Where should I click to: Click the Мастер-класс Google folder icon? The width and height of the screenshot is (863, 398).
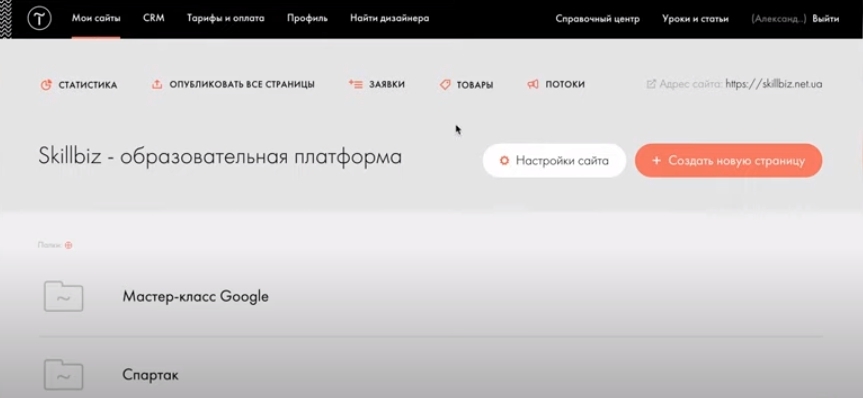click(64, 296)
